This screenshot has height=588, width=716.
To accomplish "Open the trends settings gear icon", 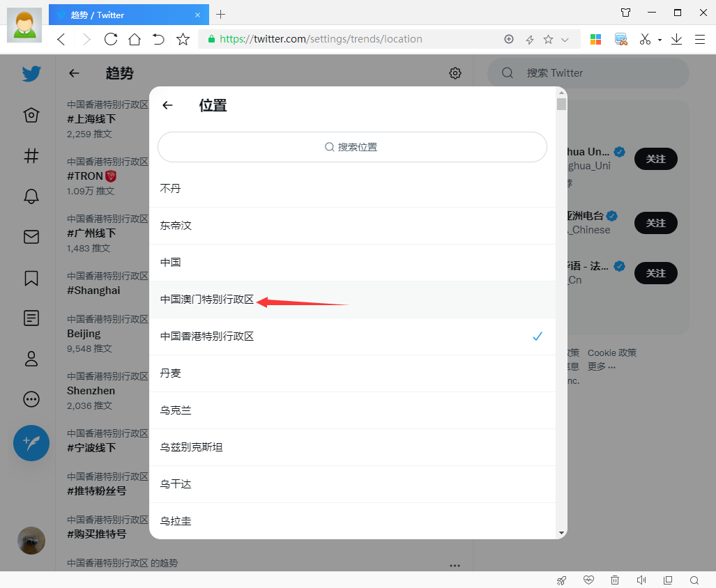I will (x=455, y=73).
